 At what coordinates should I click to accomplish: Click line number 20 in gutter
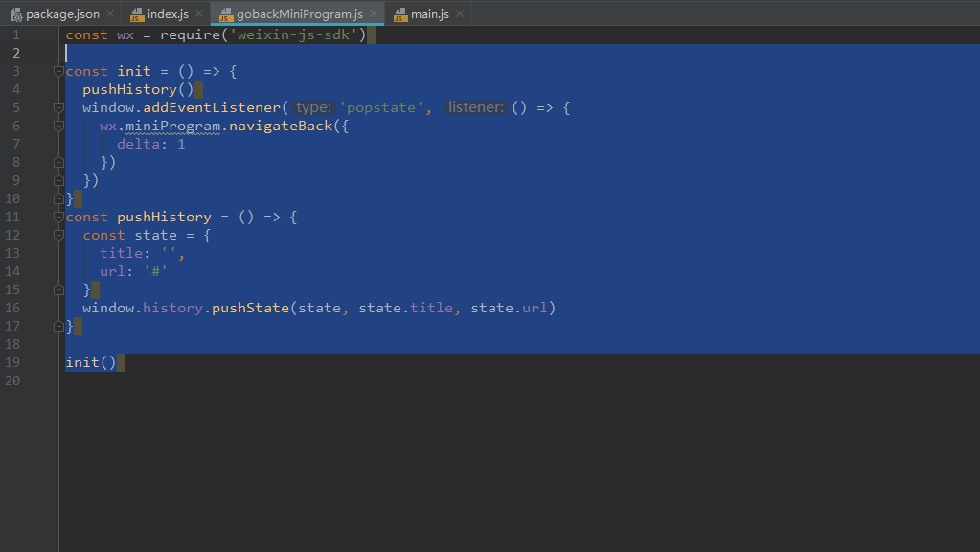(x=12, y=380)
